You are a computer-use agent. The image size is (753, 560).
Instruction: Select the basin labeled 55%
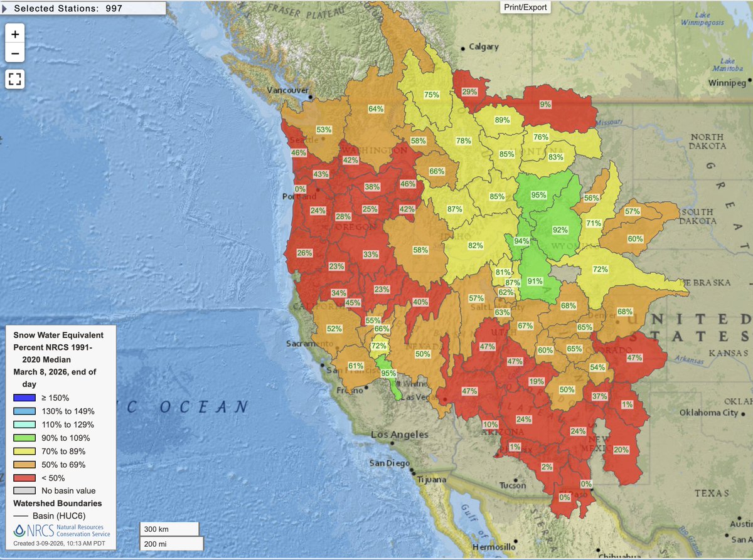point(373,320)
